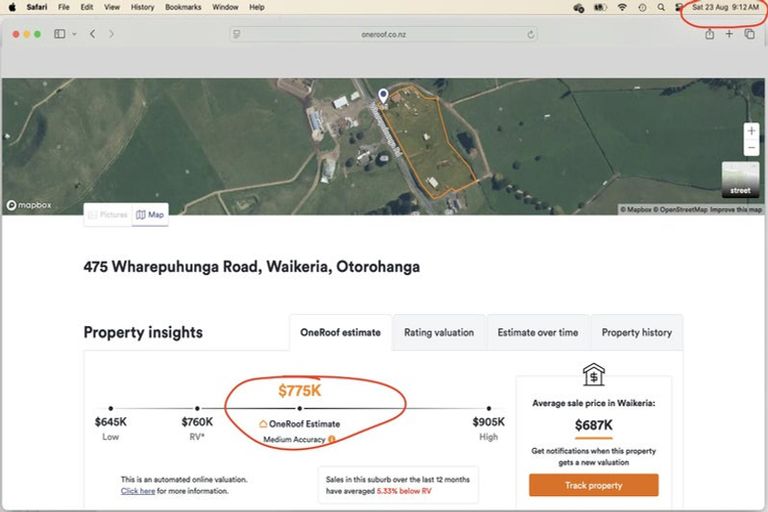Open a new tab with plus icon
Screen dimensions: 768x512
pyautogui.click(x=729, y=34)
